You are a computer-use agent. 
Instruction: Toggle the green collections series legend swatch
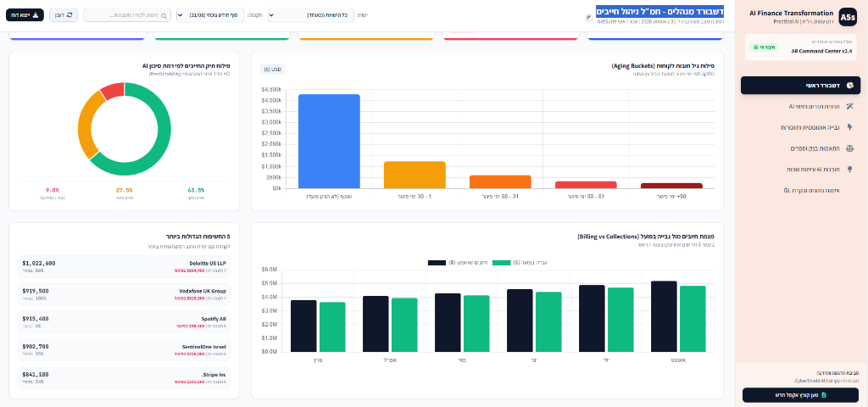click(502, 263)
